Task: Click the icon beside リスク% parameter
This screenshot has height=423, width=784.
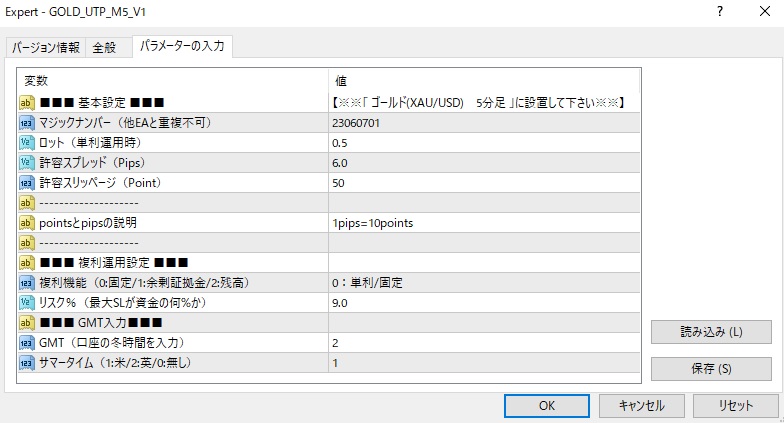Action: 27,303
